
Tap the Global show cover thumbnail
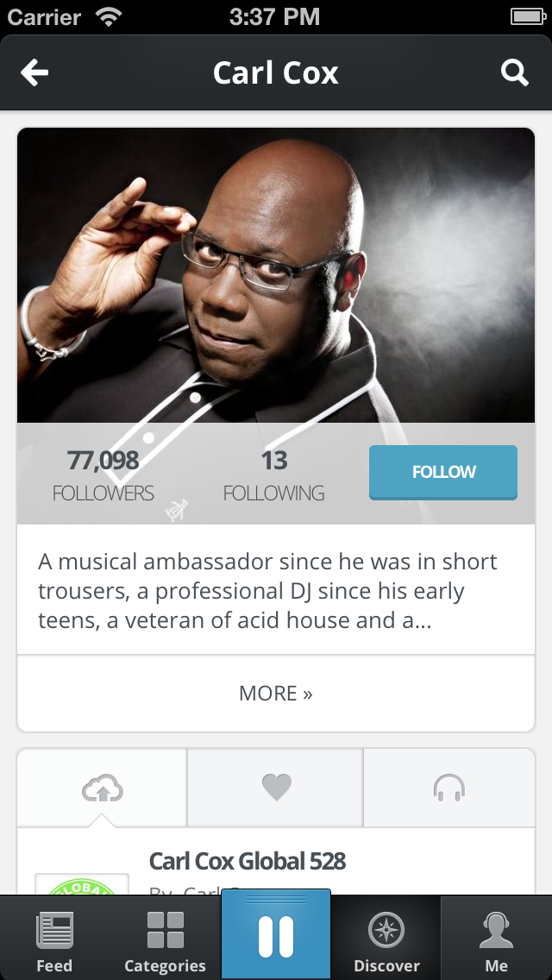pyautogui.click(x=82, y=883)
